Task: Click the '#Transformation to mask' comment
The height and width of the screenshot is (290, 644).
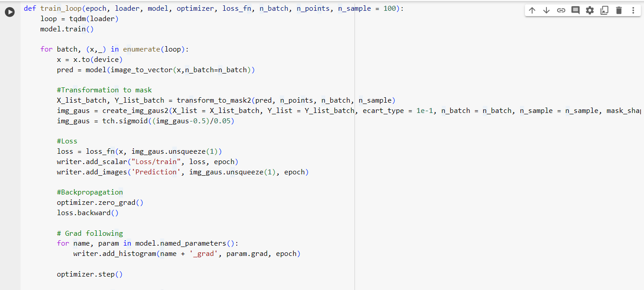Action: [x=104, y=90]
